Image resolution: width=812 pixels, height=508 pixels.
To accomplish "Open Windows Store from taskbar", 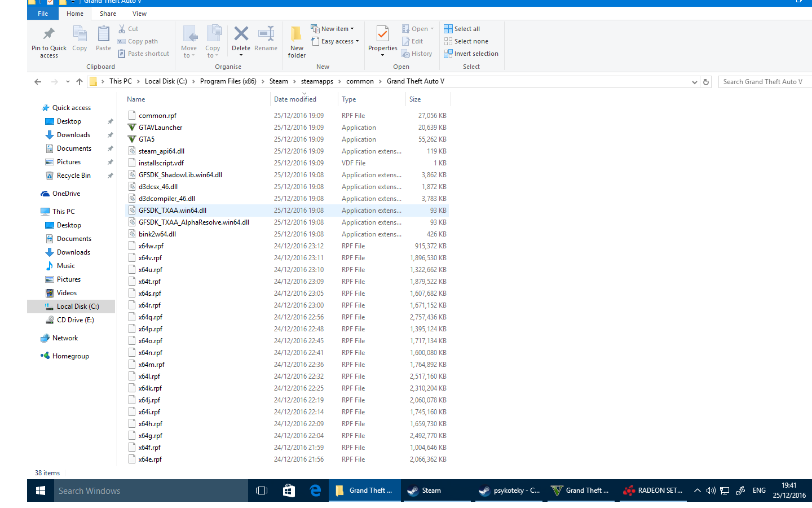I will coord(289,491).
